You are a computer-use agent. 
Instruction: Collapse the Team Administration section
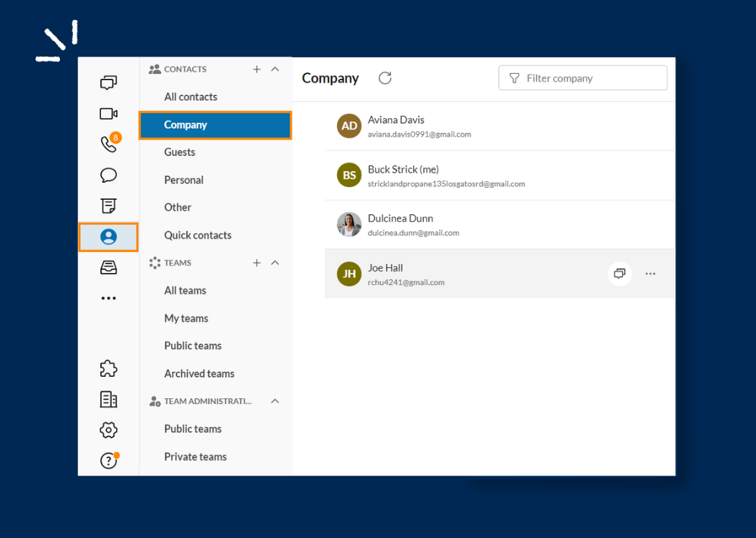[x=275, y=401]
